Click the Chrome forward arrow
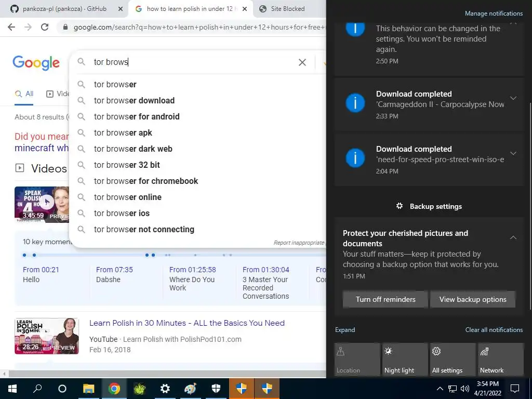This screenshot has height=399, width=532. coord(28,27)
